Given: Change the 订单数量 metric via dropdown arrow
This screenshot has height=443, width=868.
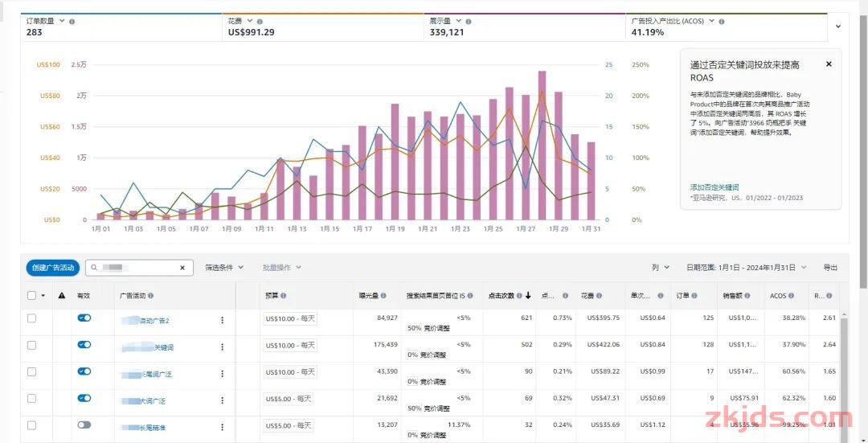Looking at the screenshot, I should point(62,20).
